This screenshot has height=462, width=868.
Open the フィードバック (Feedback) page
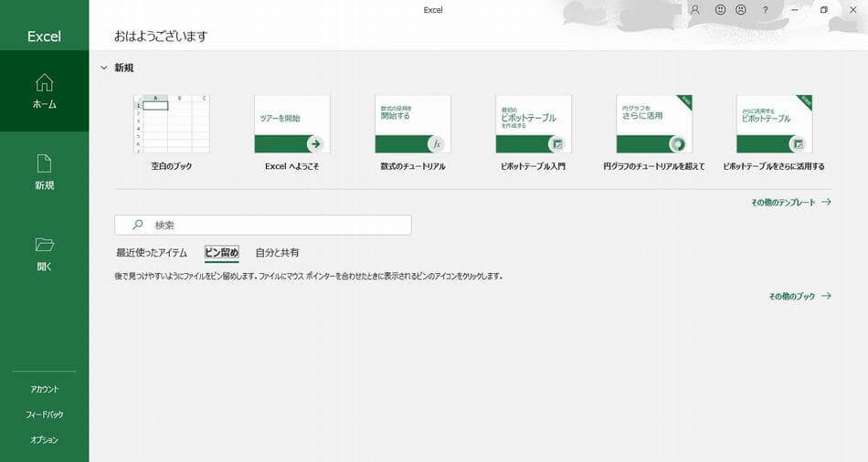tap(44, 415)
